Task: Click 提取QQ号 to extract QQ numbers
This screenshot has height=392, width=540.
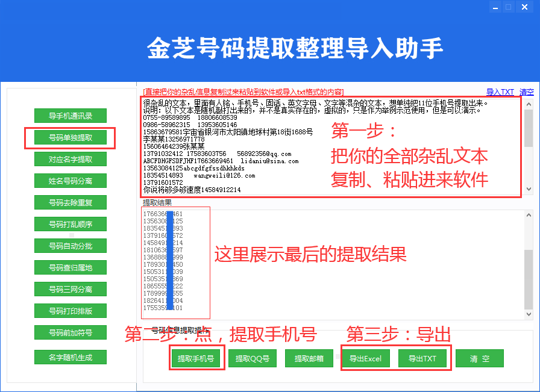Action: point(252,358)
